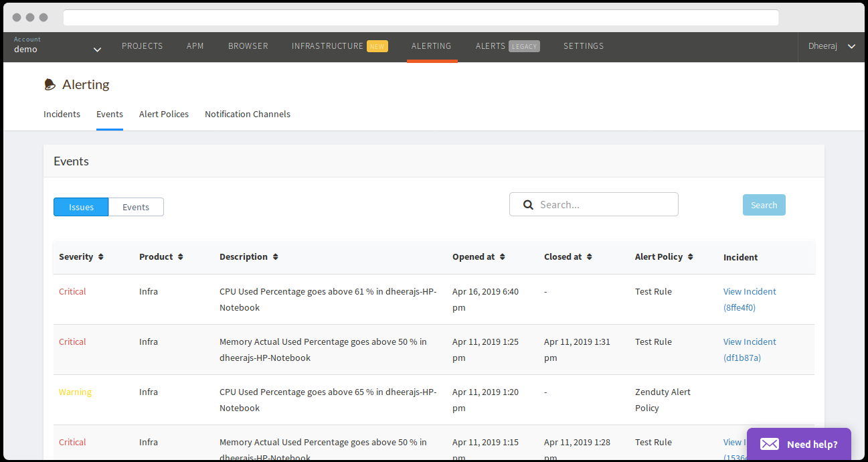Screen dimensions: 868x462
Task: Switch to the Alert Polices tab
Action: pyautogui.click(x=164, y=114)
